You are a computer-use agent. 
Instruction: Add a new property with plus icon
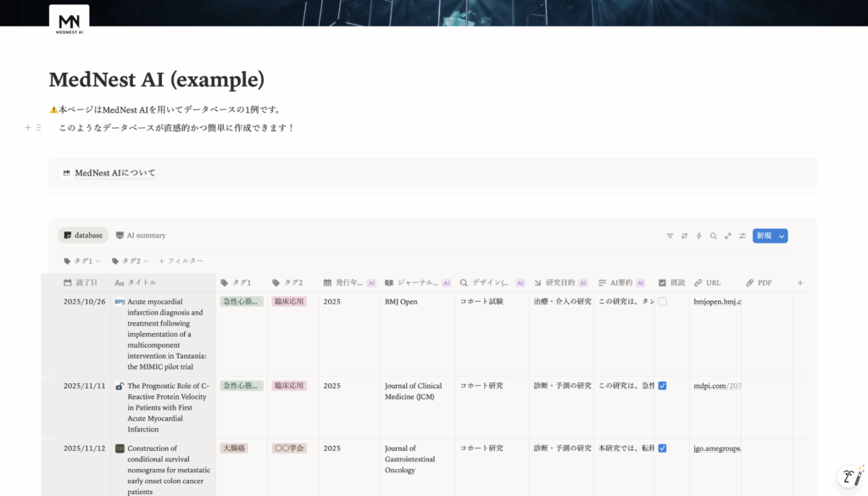[799, 283]
